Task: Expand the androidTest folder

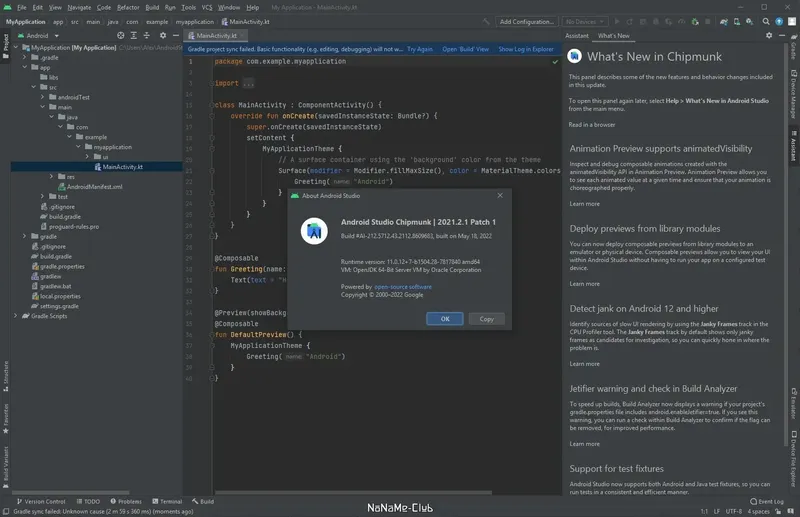Action: (x=42, y=97)
